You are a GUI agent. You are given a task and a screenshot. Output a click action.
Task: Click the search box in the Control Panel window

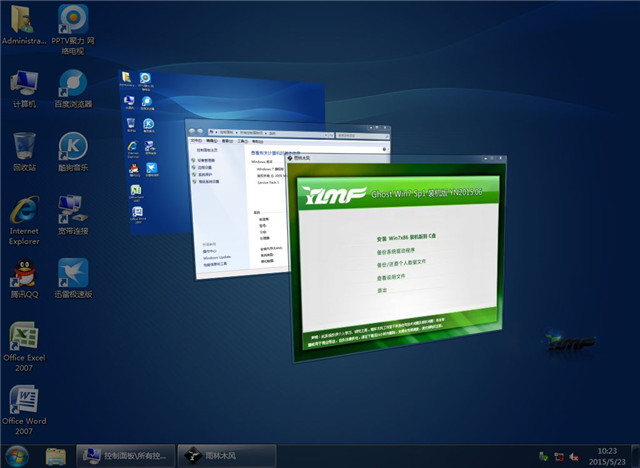coord(362,135)
